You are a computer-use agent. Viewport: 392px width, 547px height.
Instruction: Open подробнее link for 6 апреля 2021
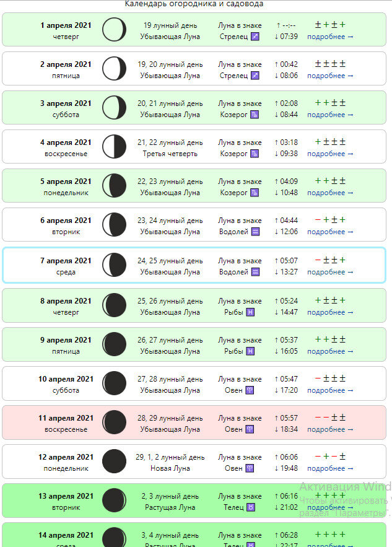(x=330, y=232)
